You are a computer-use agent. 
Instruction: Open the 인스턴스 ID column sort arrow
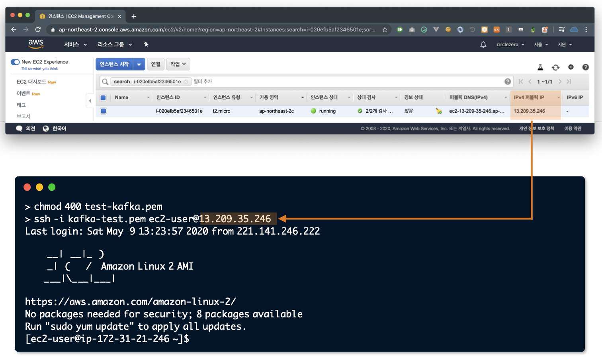205,98
